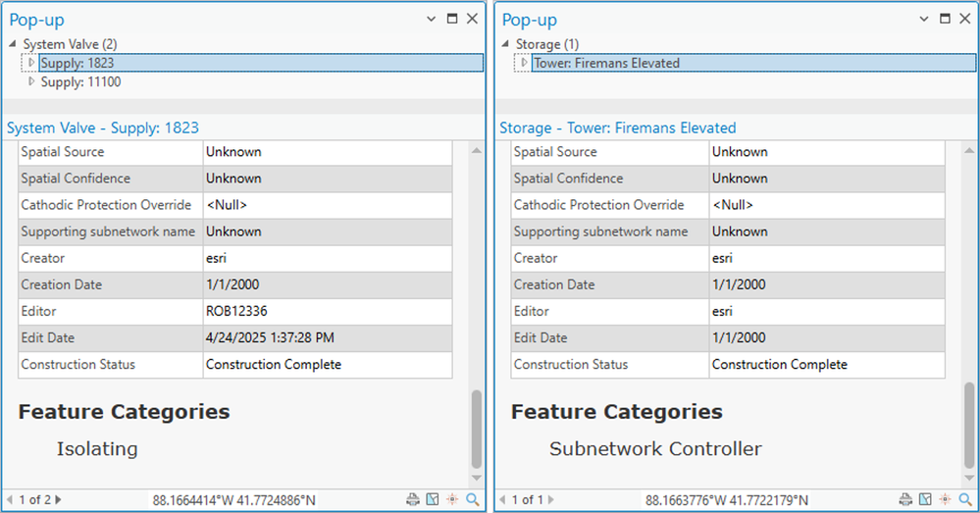This screenshot has width=980, height=513.
Task: Zoom to the Storage tower feature
Action: coord(966,500)
